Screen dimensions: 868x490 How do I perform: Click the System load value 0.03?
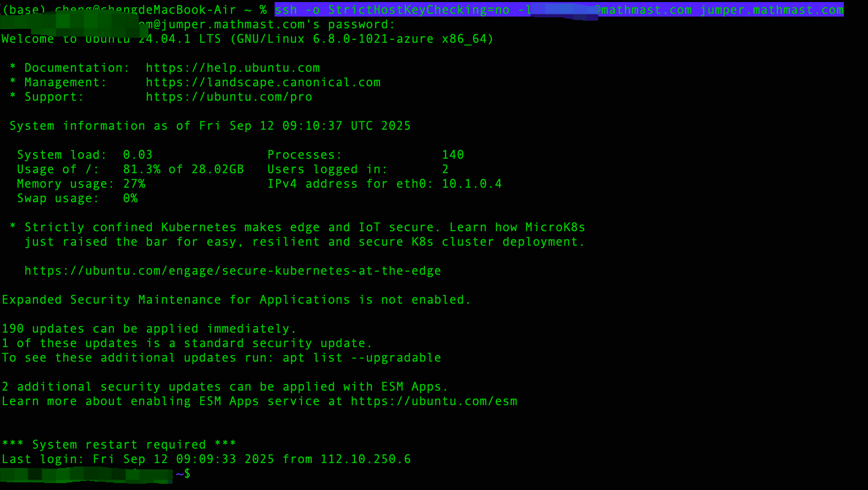pyautogui.click(x=138, y=155)
